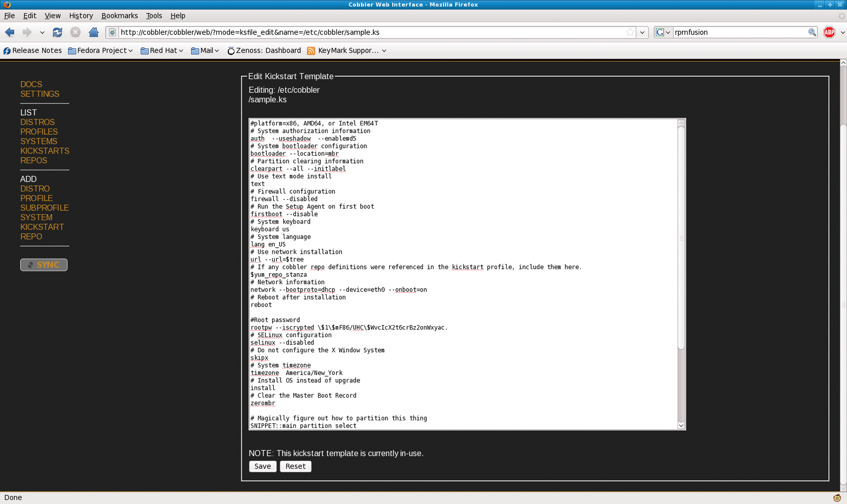List DISTROS in the sidebar

[38, 122]
